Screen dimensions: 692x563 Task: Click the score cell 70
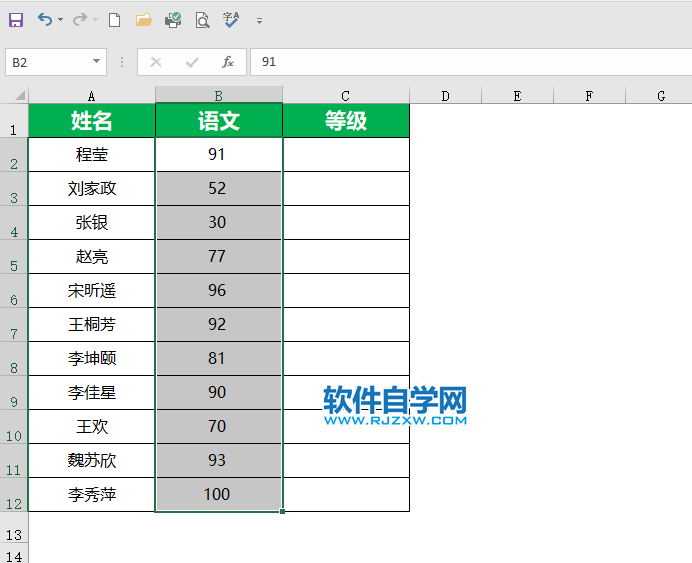coord(219,426)
